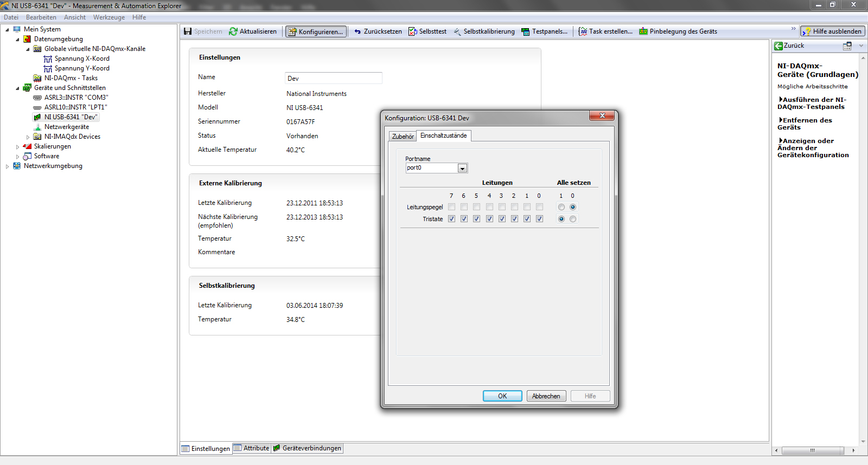Collapse the Datenumgebung tree node

(17, 40)
